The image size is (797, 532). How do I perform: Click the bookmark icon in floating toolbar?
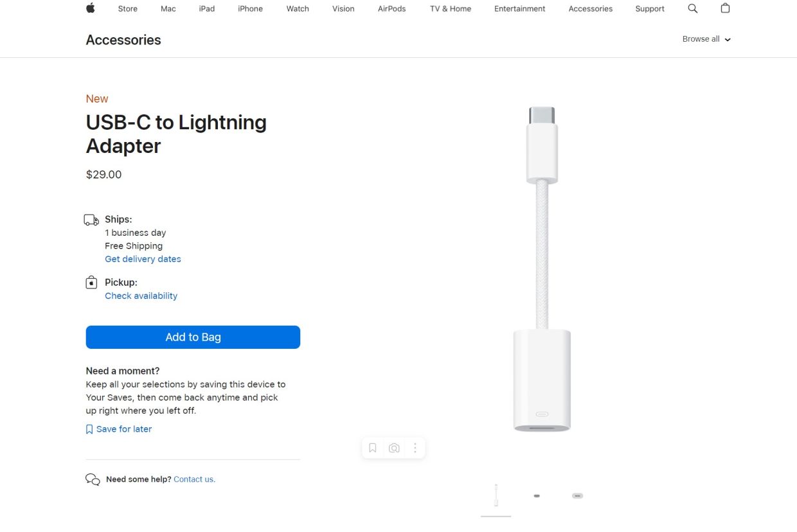(373, 448)
